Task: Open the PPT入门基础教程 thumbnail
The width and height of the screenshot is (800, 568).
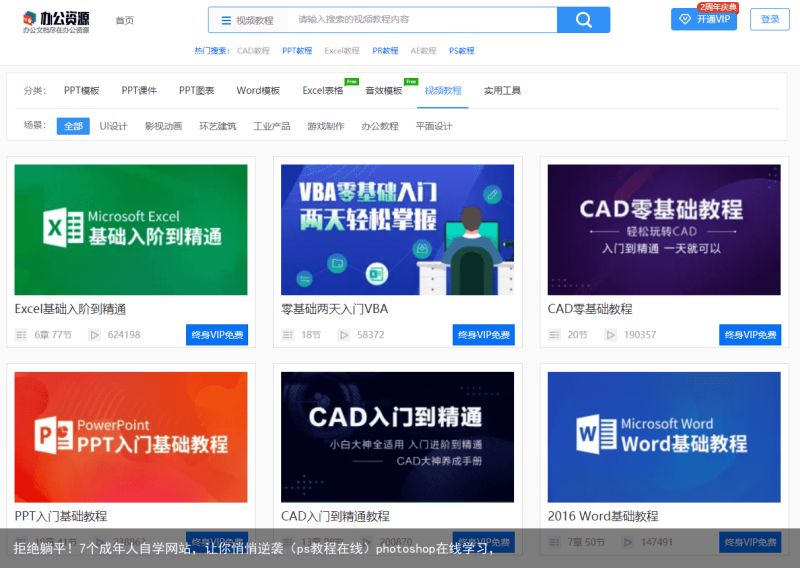Action: [x=131, y=437]
